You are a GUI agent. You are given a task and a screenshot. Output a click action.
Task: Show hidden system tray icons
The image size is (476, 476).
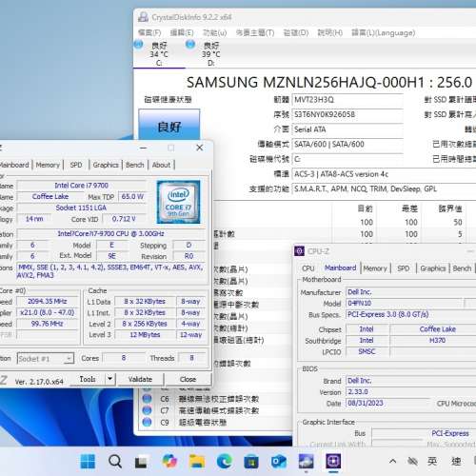pyautogui.click(x=392, y=461)
